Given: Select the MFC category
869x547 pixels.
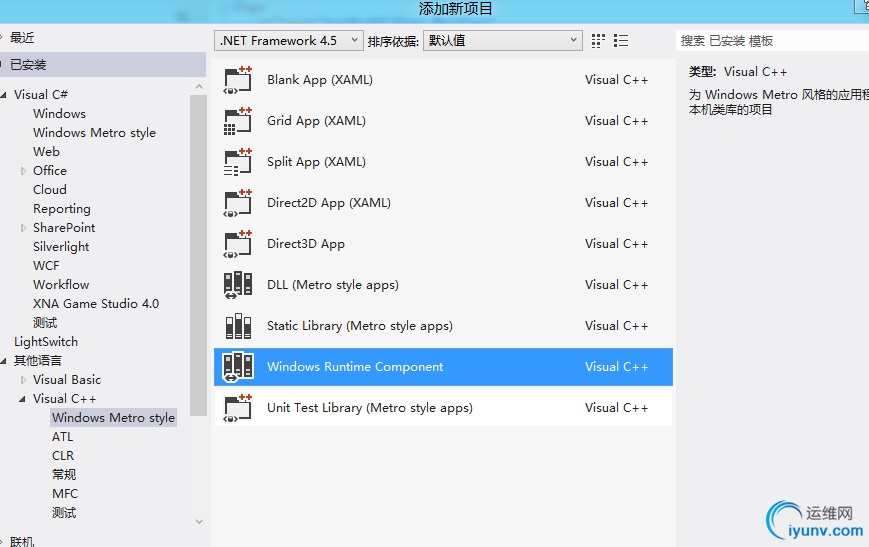Looking at the screenshot, I should 65,494.
